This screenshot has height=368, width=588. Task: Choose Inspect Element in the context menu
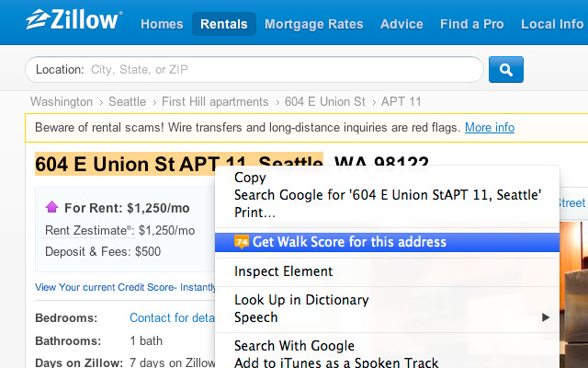[x=387, y=271]
